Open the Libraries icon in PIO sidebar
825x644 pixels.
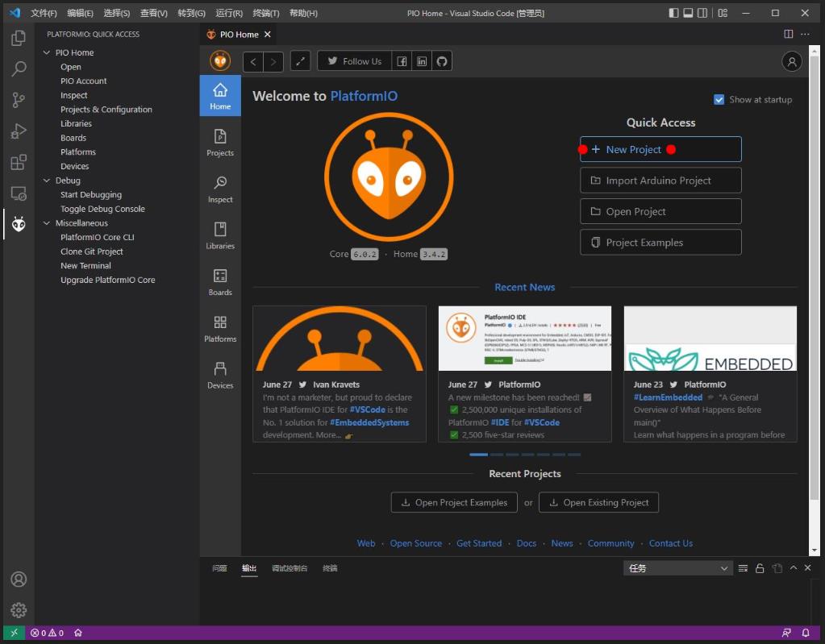[220, 235]
